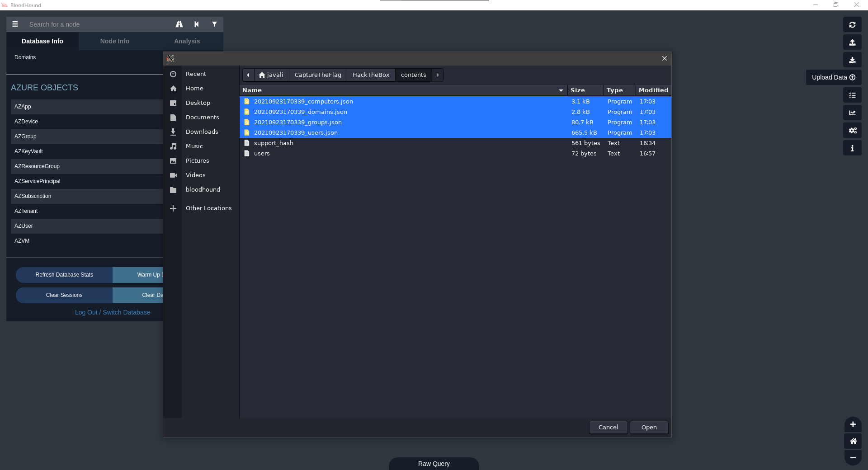
Task: Open the BloodHound hamburger menu
Action: 15,24
